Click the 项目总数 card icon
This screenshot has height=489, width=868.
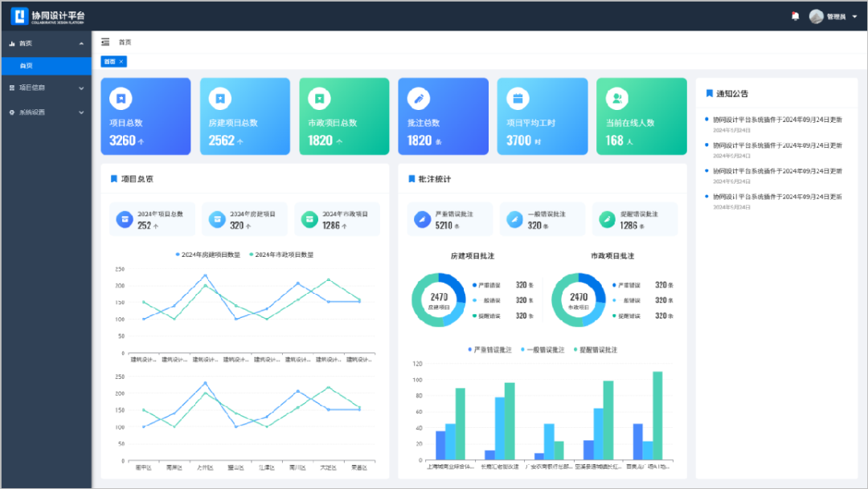(x=121, y=98)
